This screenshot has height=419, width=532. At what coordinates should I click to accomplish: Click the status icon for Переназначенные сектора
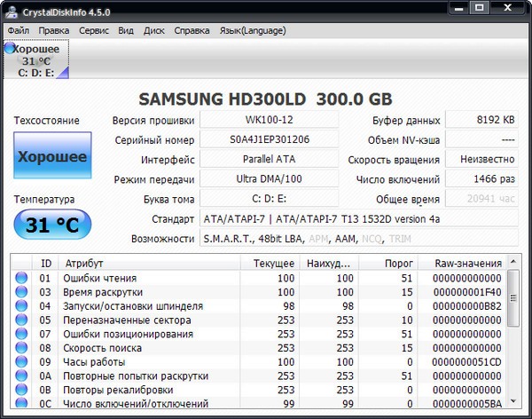(21, 320)
